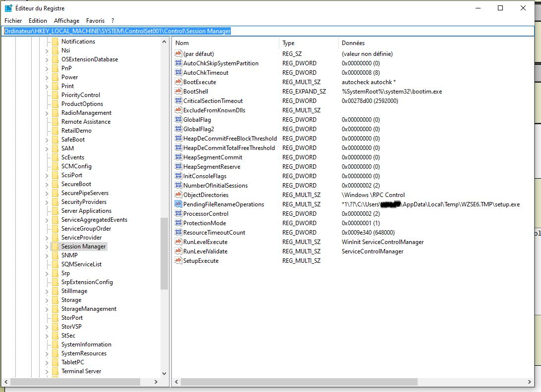Viewport: 541px width, 392px height.
Task: Click the Notifications folder icon
Action: pos(55,42)
